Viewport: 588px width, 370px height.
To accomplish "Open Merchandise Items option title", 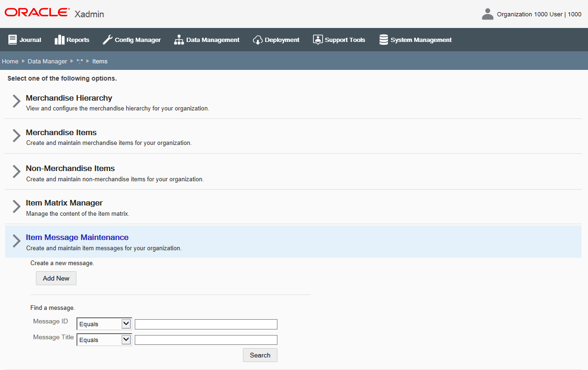I will click(61, 133).
